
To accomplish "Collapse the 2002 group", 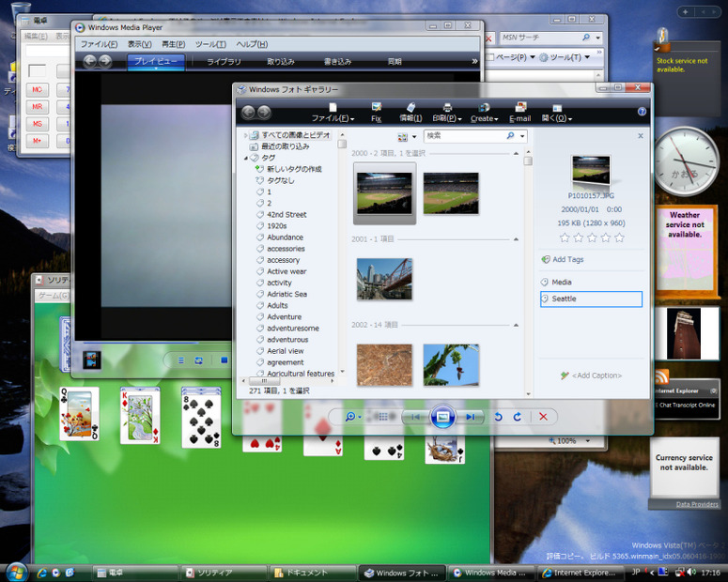I will point(516,325).
